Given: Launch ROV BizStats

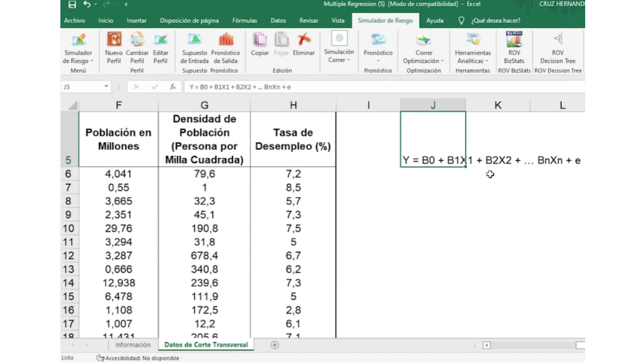Looking at the screenshot, I should (x=513, y=48).
